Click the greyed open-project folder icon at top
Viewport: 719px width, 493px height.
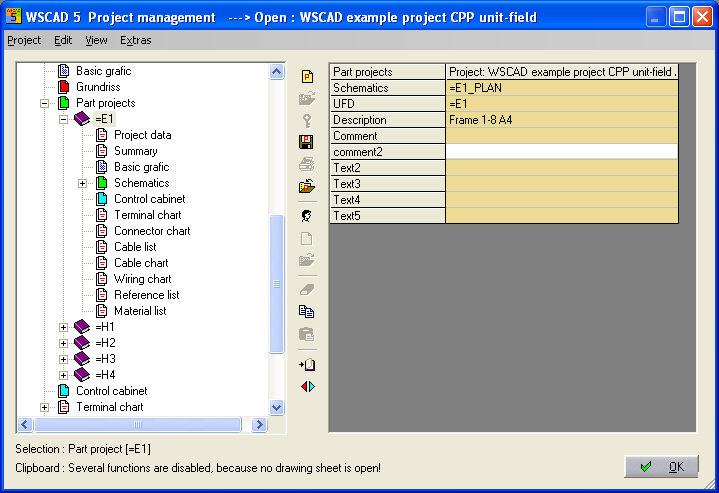click(307, 99)
